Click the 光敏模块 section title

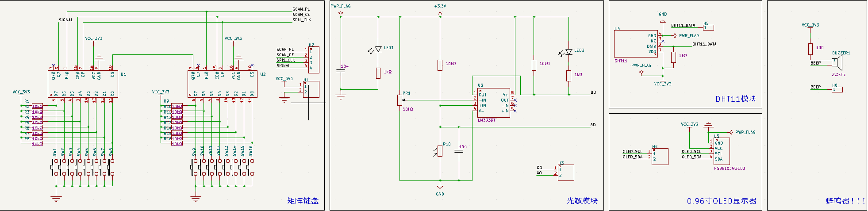coord(582,201)
